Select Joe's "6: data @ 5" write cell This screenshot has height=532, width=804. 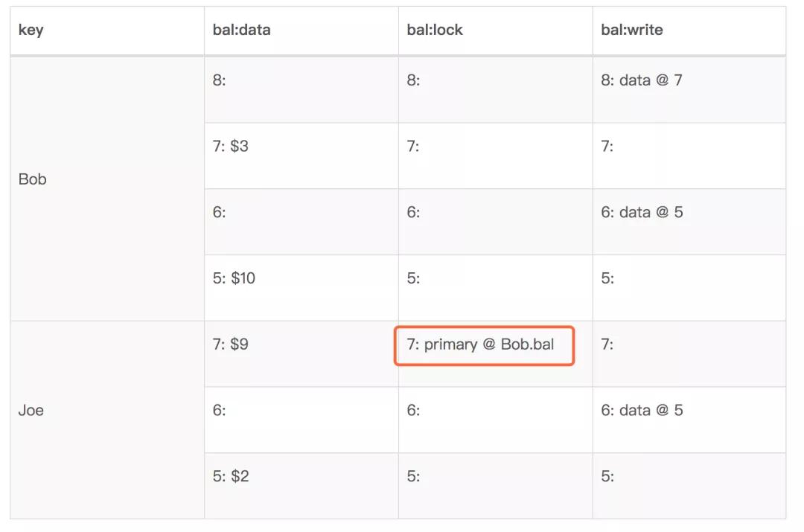pyautogui.click(x=642, y=410)
